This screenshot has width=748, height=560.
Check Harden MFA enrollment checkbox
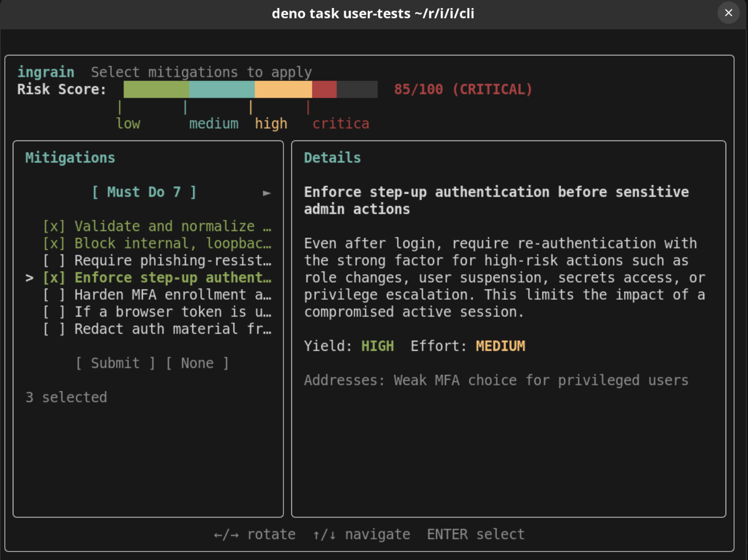pos(54,294)
